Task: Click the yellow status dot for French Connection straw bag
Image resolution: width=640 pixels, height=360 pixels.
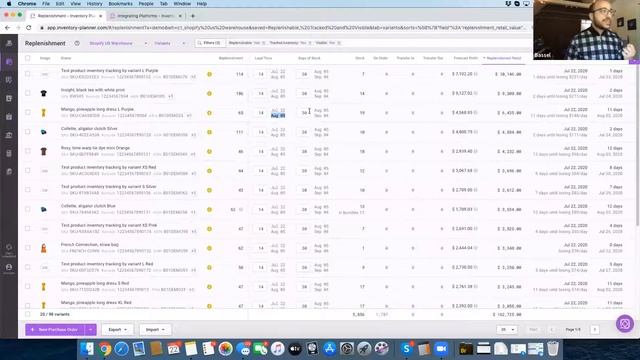Action: tap(209, 248)
